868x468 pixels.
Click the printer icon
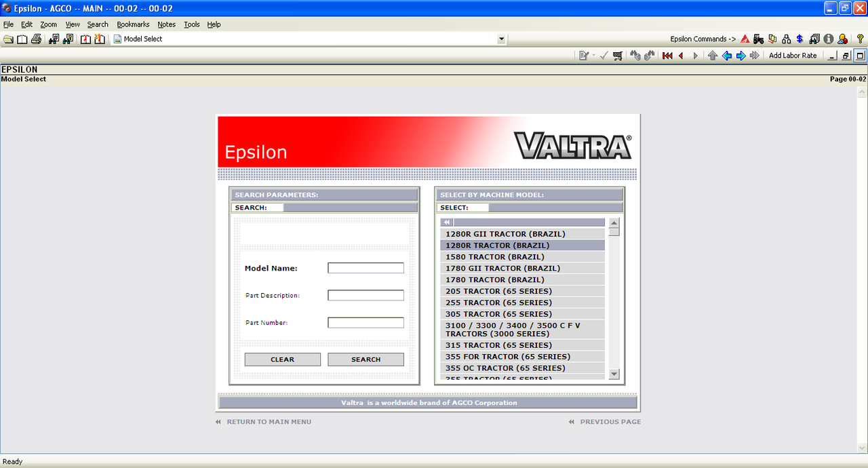(36, 39)
